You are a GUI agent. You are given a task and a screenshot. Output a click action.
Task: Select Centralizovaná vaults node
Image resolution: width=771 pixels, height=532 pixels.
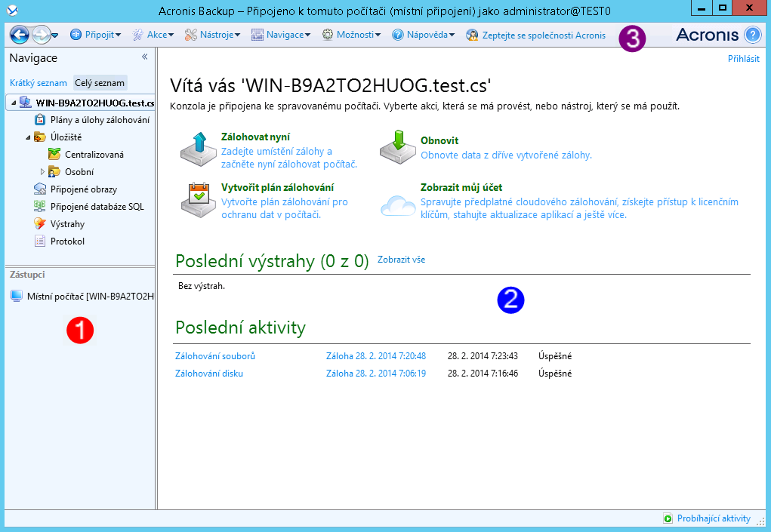[x=94, y=155]
